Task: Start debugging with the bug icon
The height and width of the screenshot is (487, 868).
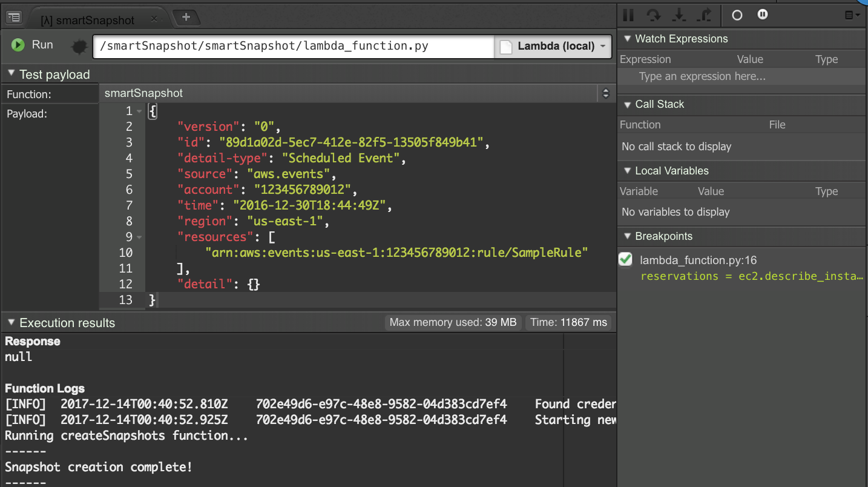Action: pyautogui.click(x=79, y=46)
